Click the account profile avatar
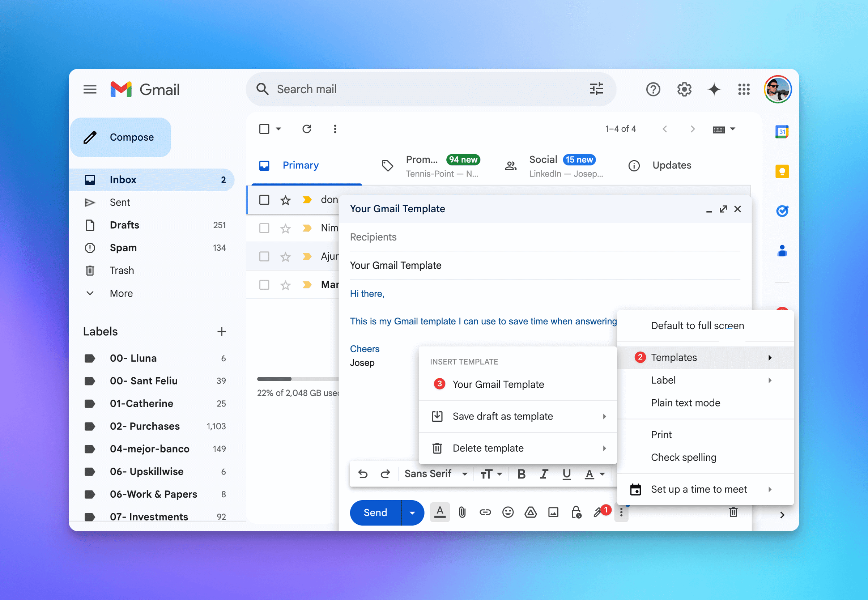The width and height of the screenshot is (868, 600). [x=778, y=89]
